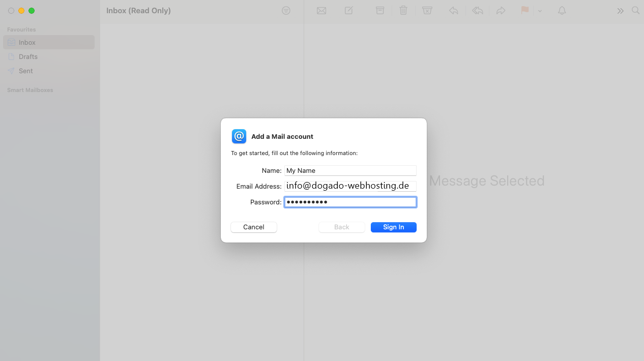The width and height of the screenshot is (644, 361).
Task: Mute conversation with the bell icon
Action: click(x=562, y=11)
